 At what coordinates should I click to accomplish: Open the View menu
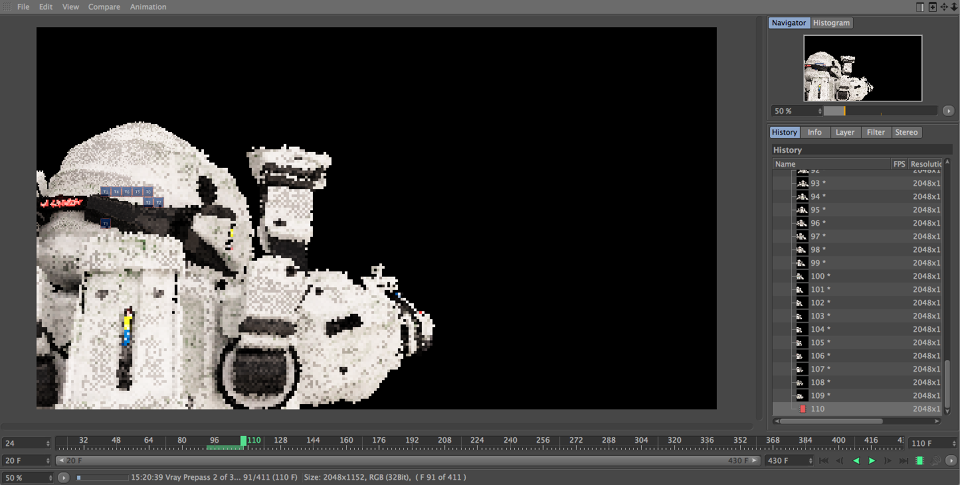pyautogui.click(x=70, y=7)
